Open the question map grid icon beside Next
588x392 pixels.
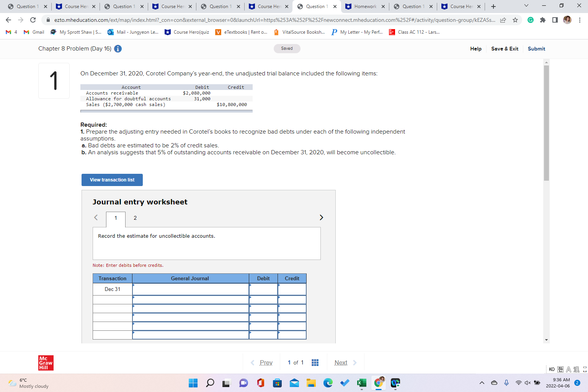coord(315,362)
